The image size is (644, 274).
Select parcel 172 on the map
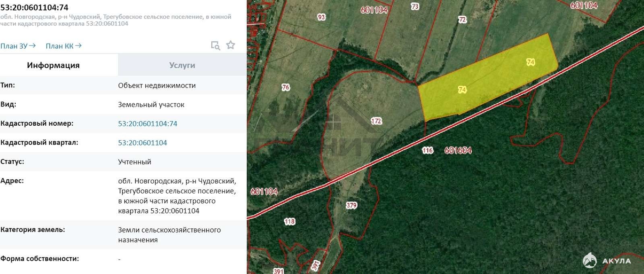pyautogui.click(x=376, y=121)
